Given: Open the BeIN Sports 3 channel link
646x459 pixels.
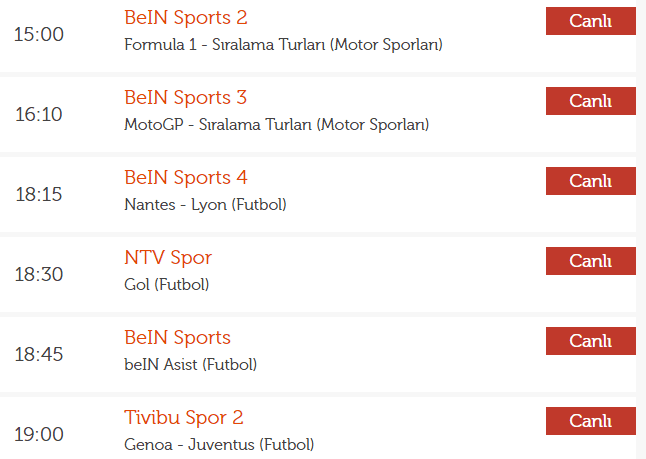Looking at the screenshot, I should coord(185,98).
